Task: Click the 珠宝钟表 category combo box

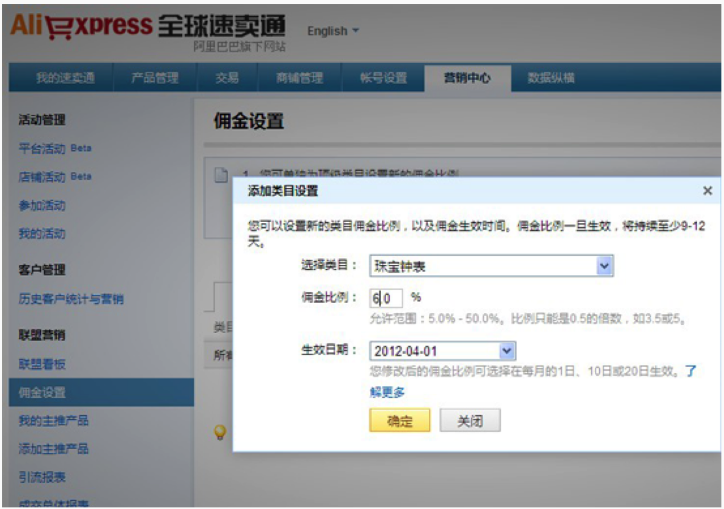Action: pos(491,266)
